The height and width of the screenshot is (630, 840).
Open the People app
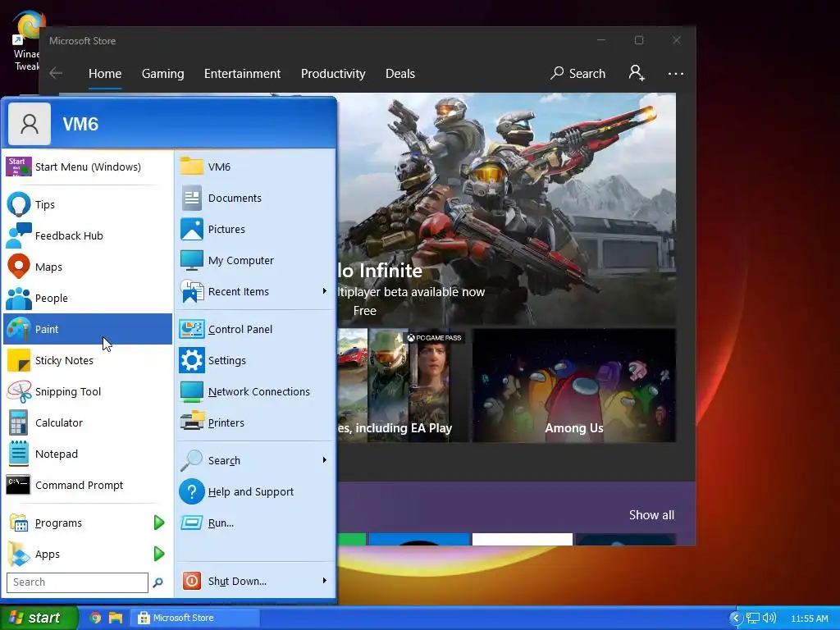(x=87, y=298)
